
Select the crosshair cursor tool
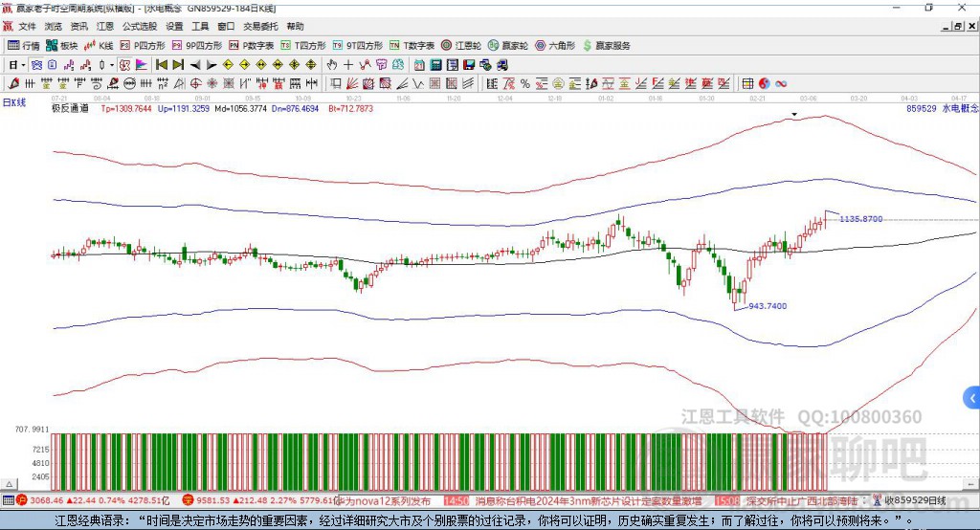tap(348, 65)
